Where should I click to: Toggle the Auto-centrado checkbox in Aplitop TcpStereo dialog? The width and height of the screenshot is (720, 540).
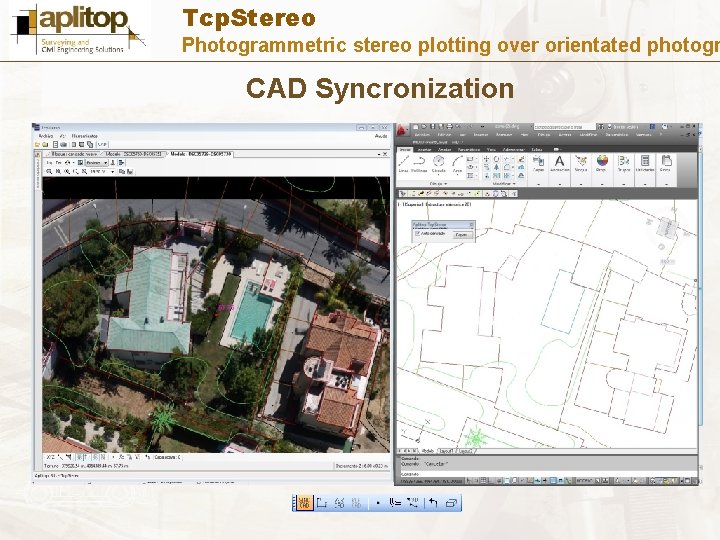tap(417, 234)
